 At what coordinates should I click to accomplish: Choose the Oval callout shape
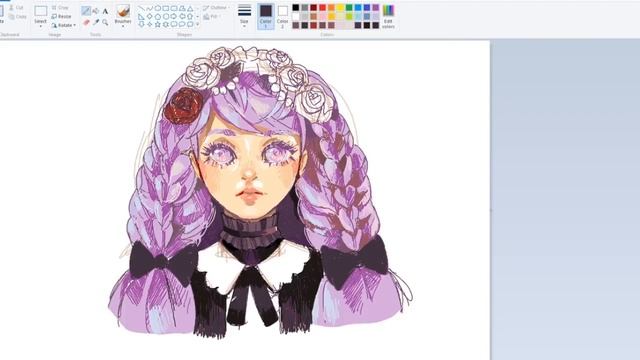[x=182, y=25]
